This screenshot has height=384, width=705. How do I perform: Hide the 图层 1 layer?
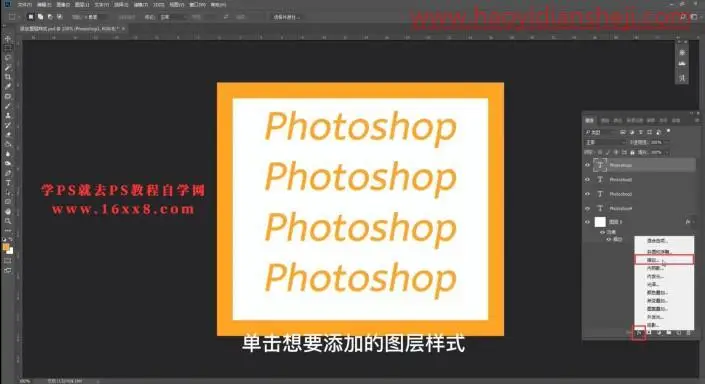point(587,222)
